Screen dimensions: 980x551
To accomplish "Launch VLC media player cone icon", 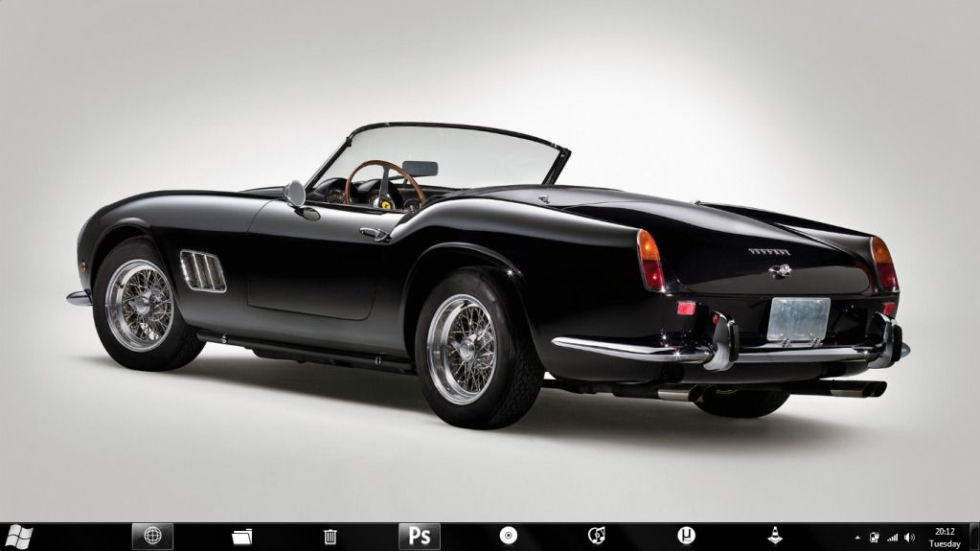I will click(x=775, y=536).
